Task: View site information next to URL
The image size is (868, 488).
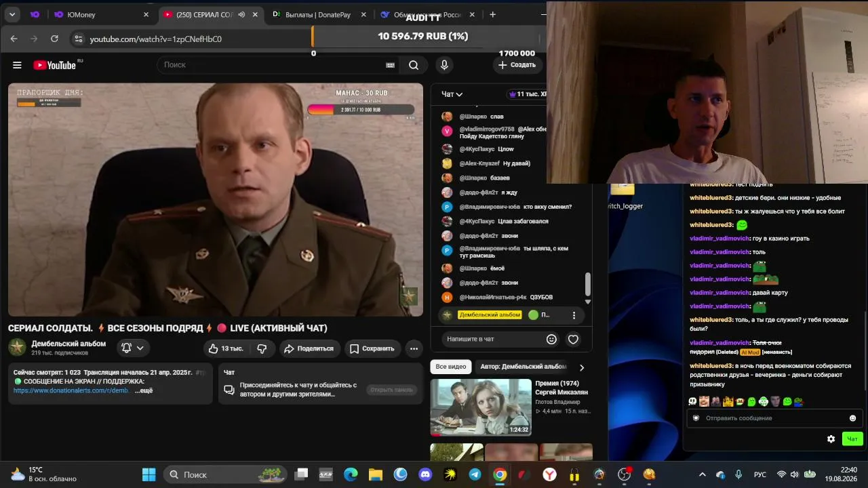Action: pyautogui.click(x=79, y=39)
